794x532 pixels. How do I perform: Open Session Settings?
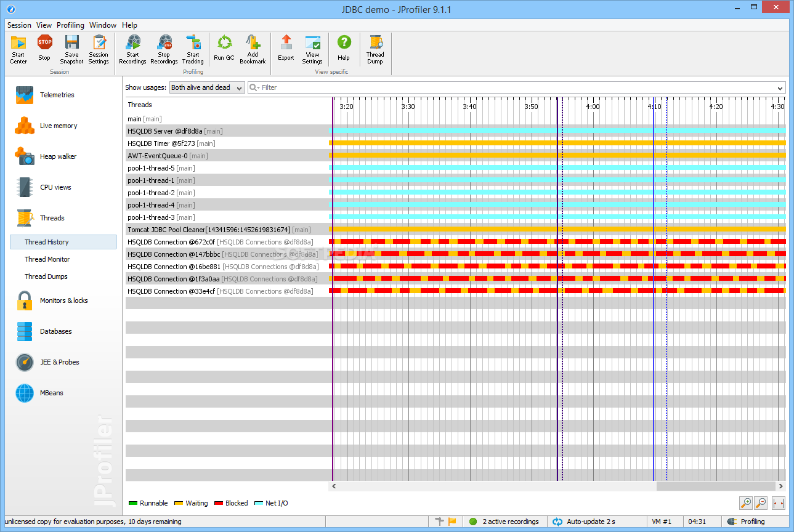click(99, 49)
